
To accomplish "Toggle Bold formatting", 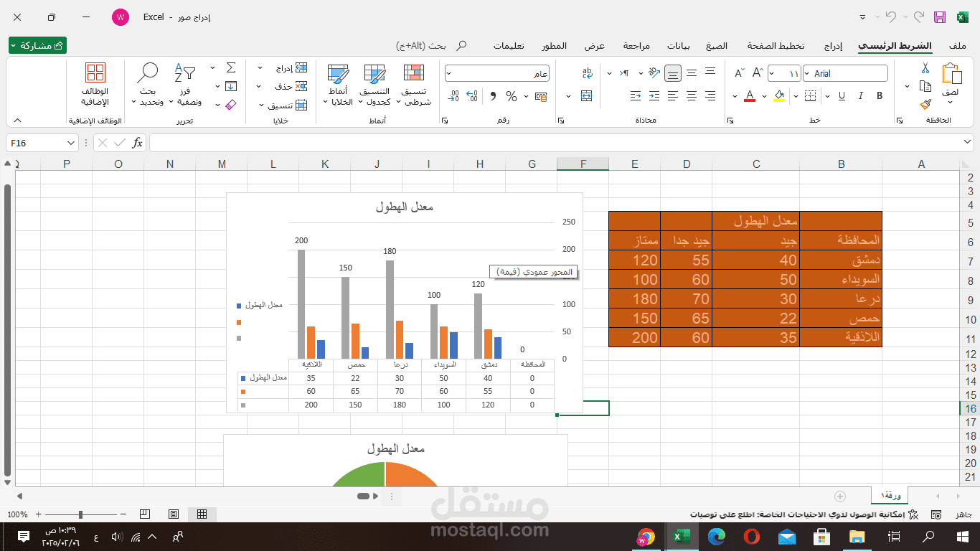I will pyautogui.click(x=880, y=96).
